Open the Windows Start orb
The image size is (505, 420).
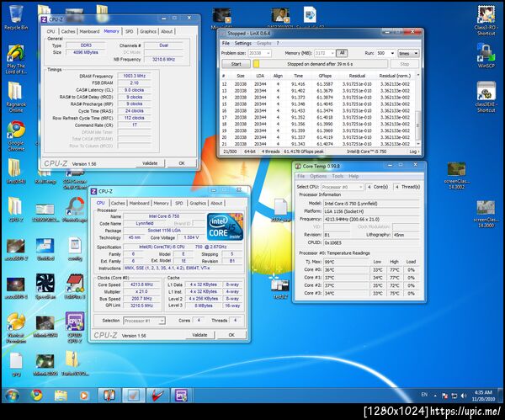click(x=12, y=396)
